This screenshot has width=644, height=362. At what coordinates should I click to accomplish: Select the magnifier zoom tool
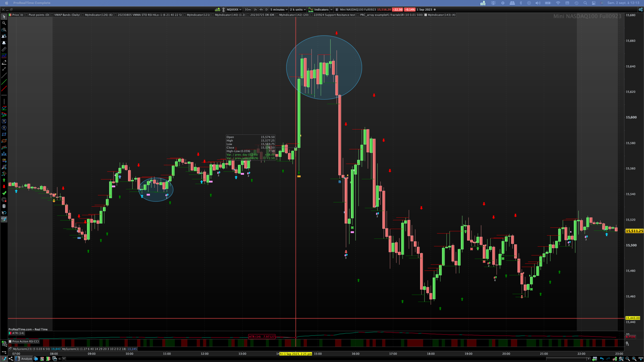[x=4, y=23]
